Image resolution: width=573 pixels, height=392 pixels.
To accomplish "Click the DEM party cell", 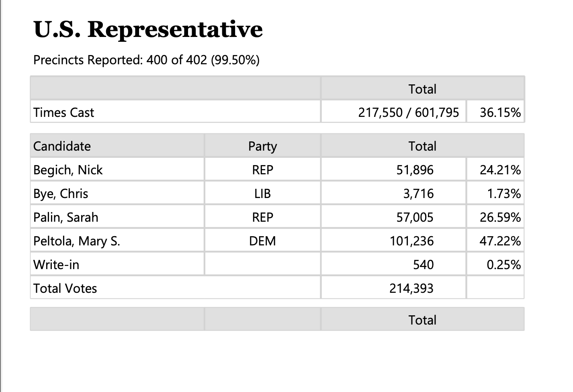I will [262, 241].
